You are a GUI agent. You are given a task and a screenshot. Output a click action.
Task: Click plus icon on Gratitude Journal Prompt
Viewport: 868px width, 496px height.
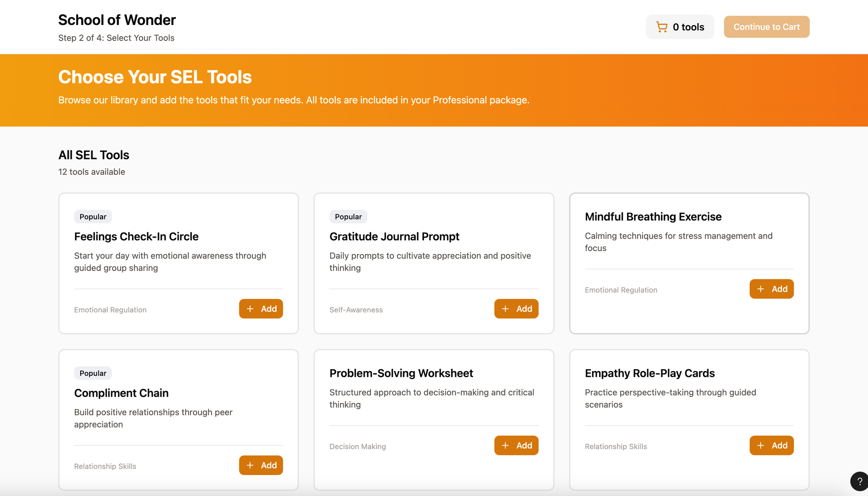tap(505, 309)
